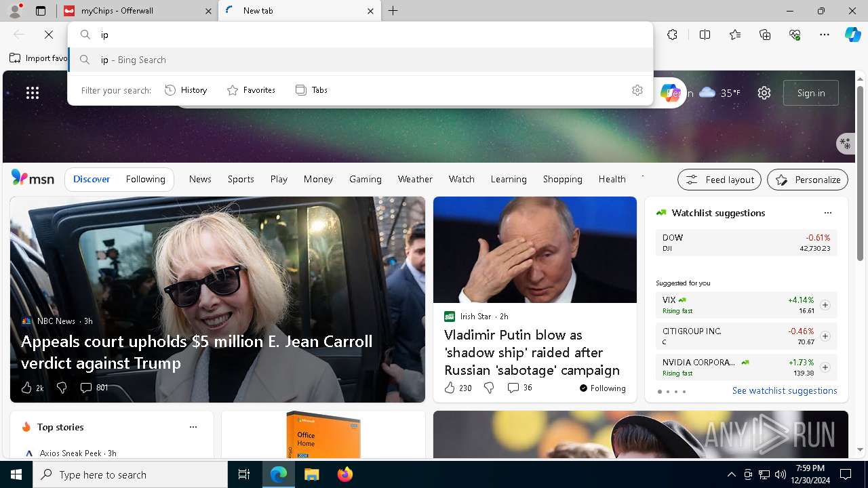Open the Extensions icon in toolbar

[672, 35]
